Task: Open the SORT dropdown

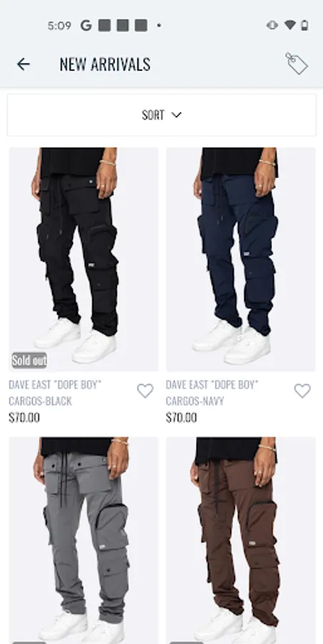Action: (161, 115)
